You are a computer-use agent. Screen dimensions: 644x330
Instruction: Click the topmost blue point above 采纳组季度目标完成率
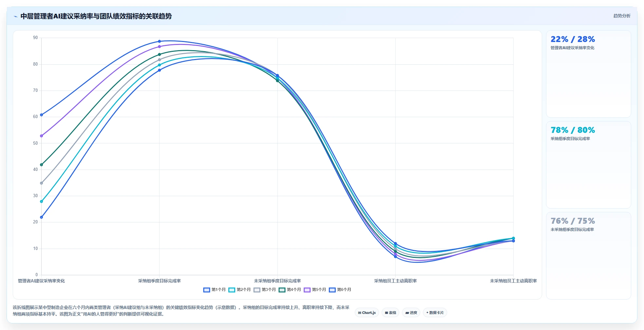[x=160, y=41]
